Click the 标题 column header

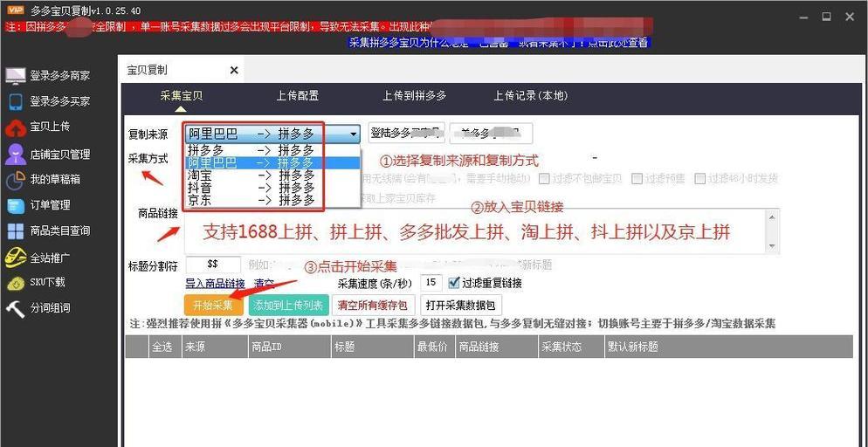(372, 347)
